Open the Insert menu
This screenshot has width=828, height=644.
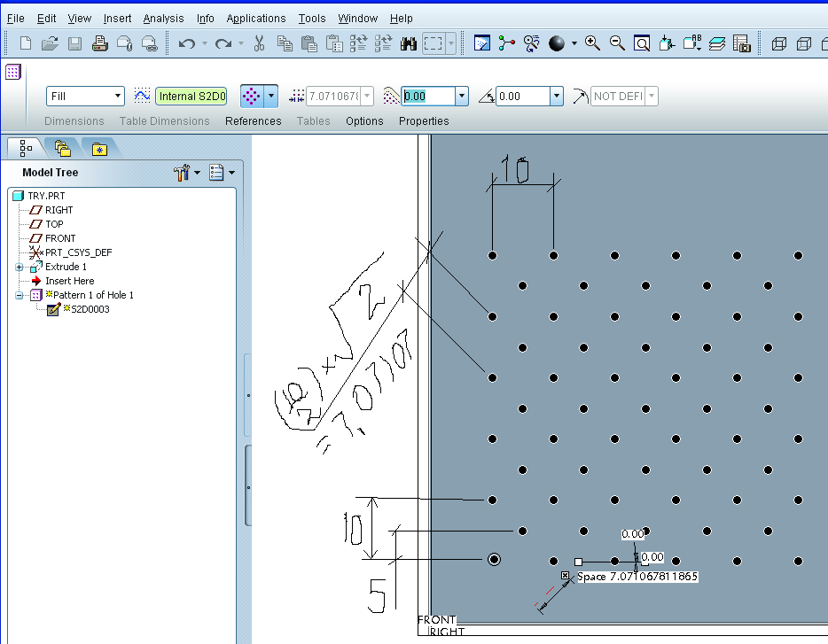[x=117, y=19]
